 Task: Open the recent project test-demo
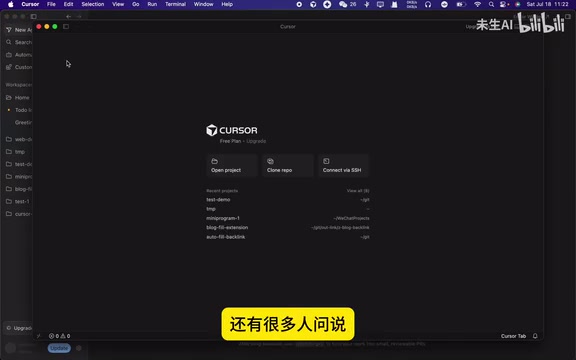pyautogui.click(x=288, y=199)
